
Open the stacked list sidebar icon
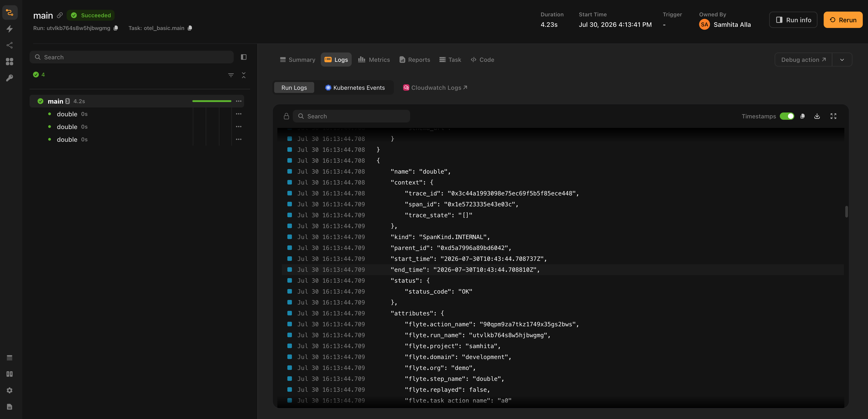point(10,358)
